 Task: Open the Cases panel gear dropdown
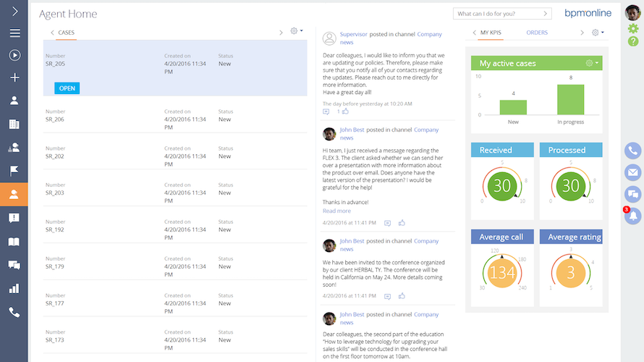pos(296,32)
